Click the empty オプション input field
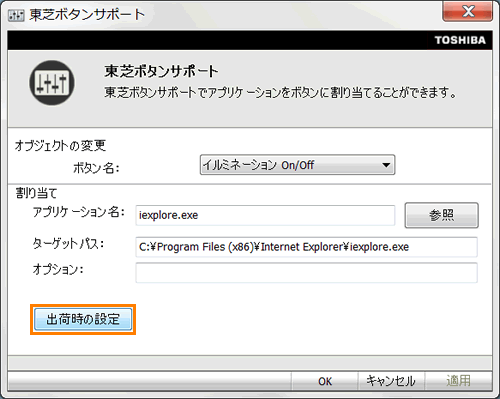This screenshot has height=399, width=500. click(x=306, y=273)
